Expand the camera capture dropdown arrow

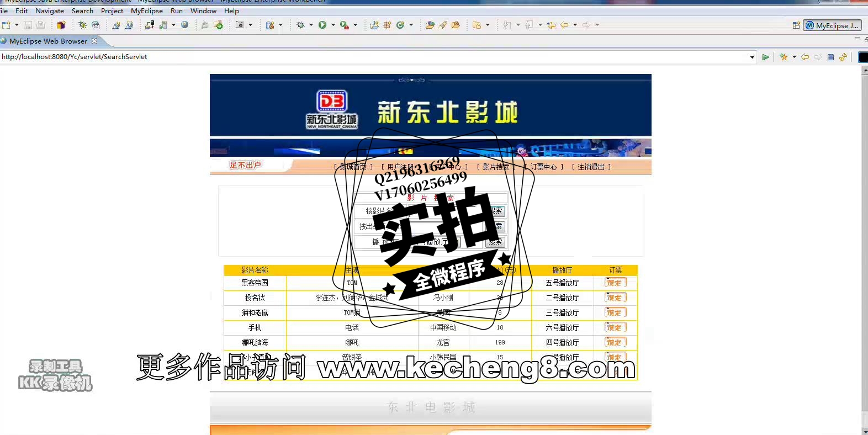(250, 25)
